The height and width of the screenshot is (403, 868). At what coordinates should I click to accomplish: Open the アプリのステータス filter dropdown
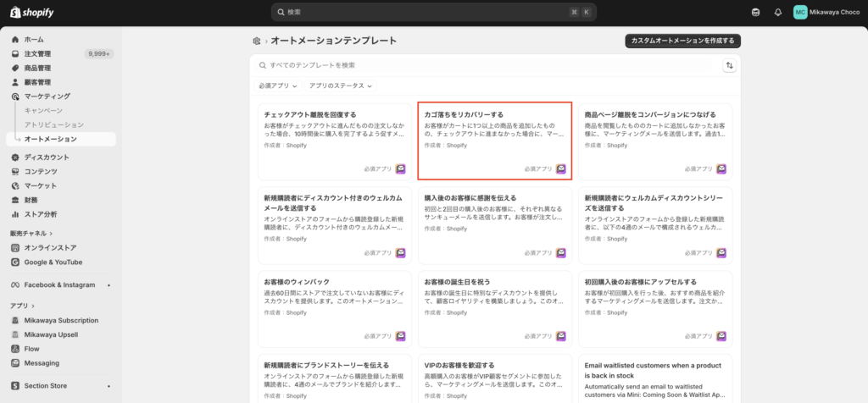[x=340, y=86]
